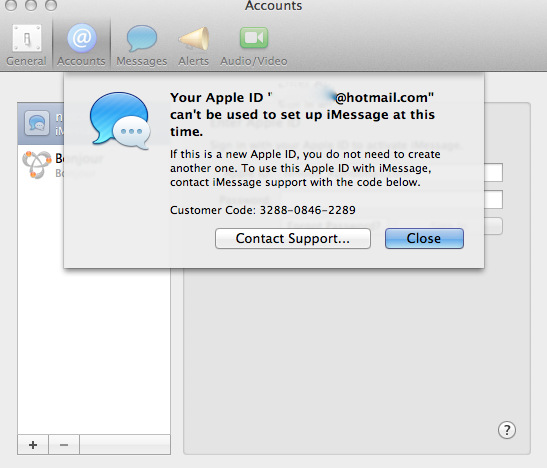Image resolution: width=547 pixels, height=468 pixels.
Task: Open the Messages preferences pane
Action: pos(142,45)
